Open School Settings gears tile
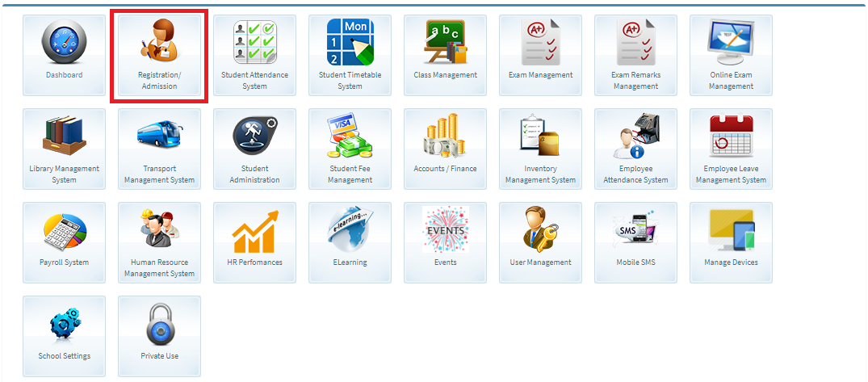Image resolution: width=868 pixels, height=382 pixels. (64, 325)
